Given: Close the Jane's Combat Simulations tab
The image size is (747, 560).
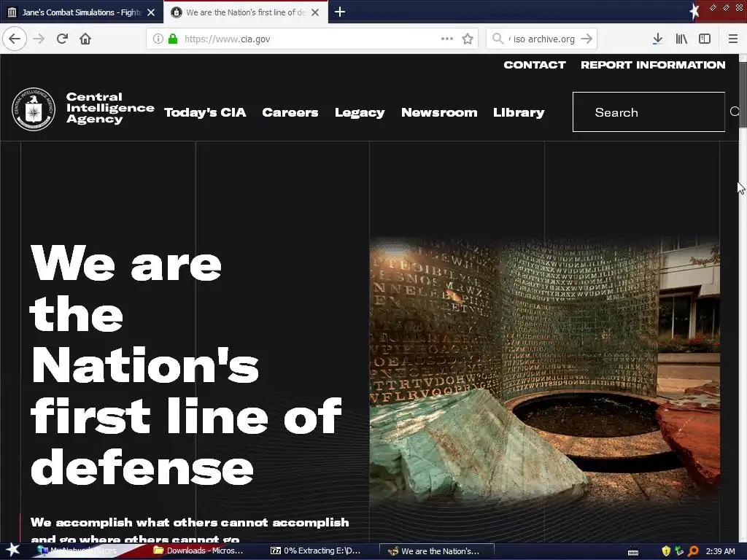Looking at the screenshot, I should pos(151,12).
